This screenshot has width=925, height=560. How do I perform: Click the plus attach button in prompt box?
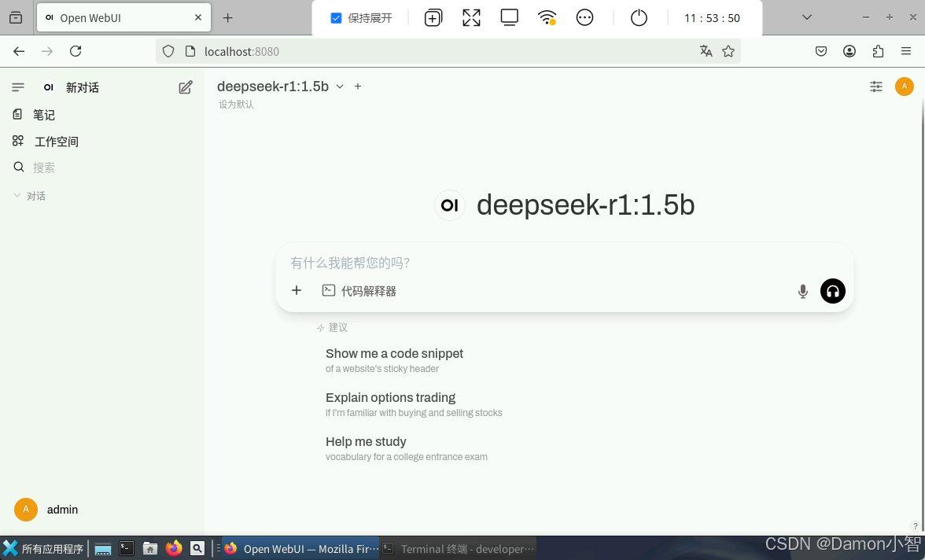[x=297, y=290]
